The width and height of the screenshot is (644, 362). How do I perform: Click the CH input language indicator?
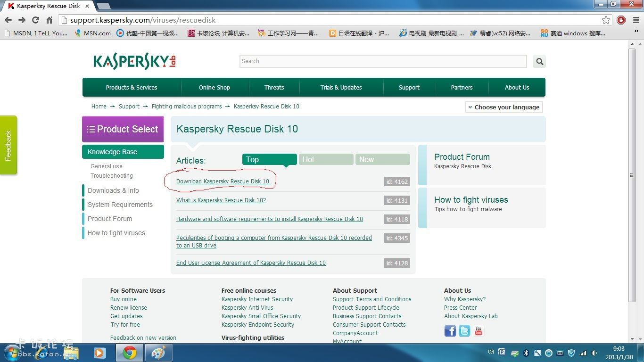pyautogui.click(x=491, y=352)
